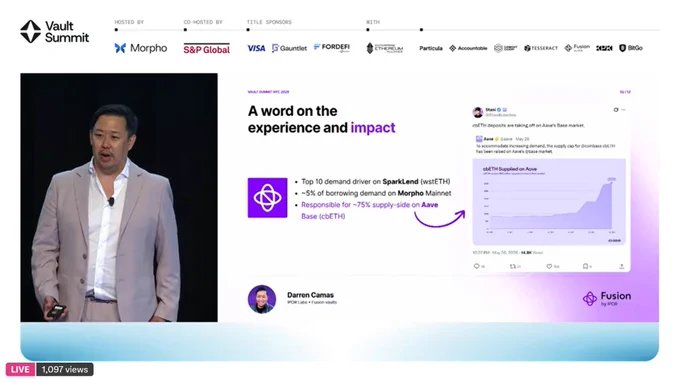
Task: Click the 'Top 10 demand driver on SparkLend' bullet
Action: coord(376,181)
